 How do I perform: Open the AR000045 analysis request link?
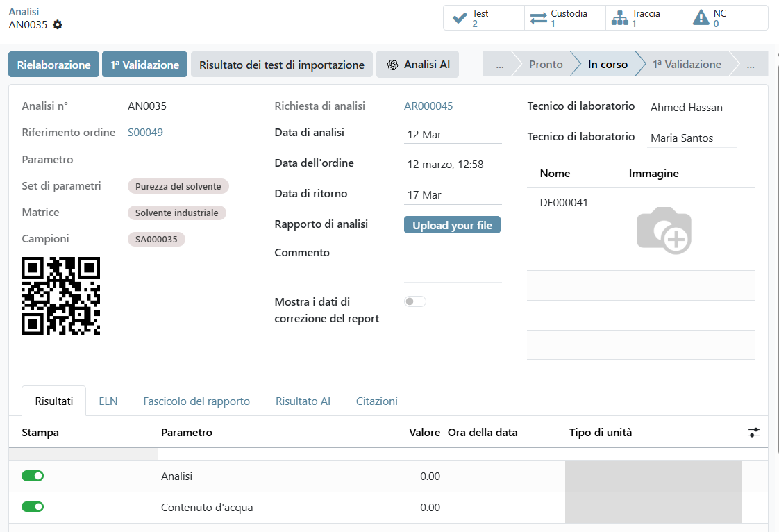tap(428, 106)
